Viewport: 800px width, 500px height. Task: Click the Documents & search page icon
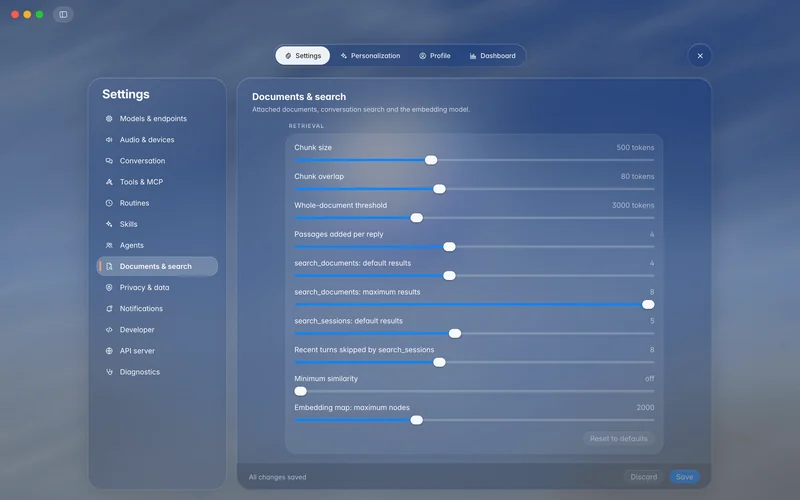tap(109, 266)
